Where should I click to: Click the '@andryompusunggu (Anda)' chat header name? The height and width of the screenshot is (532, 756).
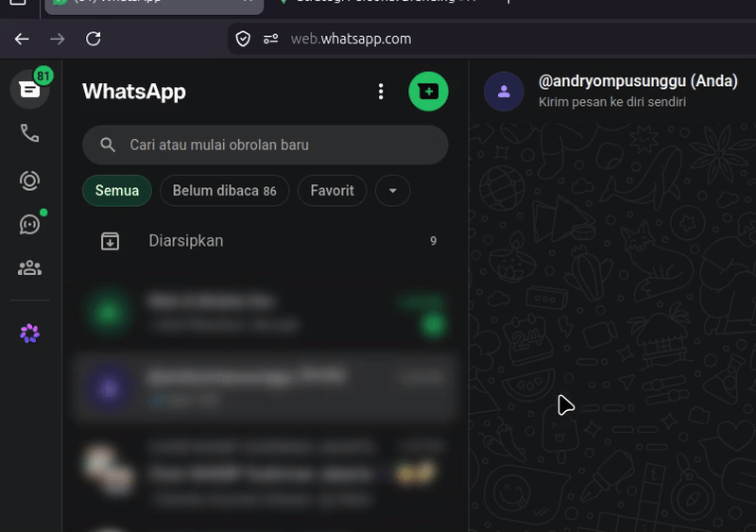click(638, 81)
